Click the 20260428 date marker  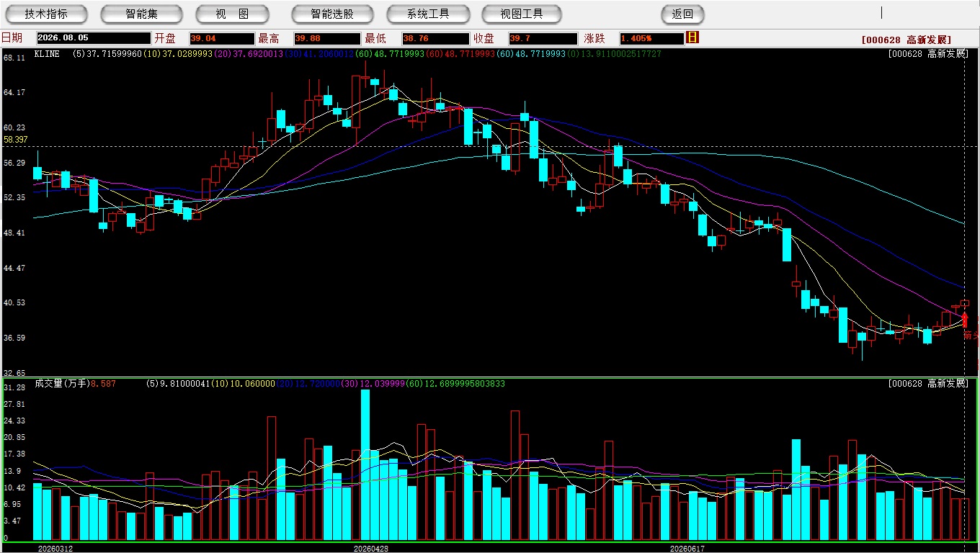[370, 548]
